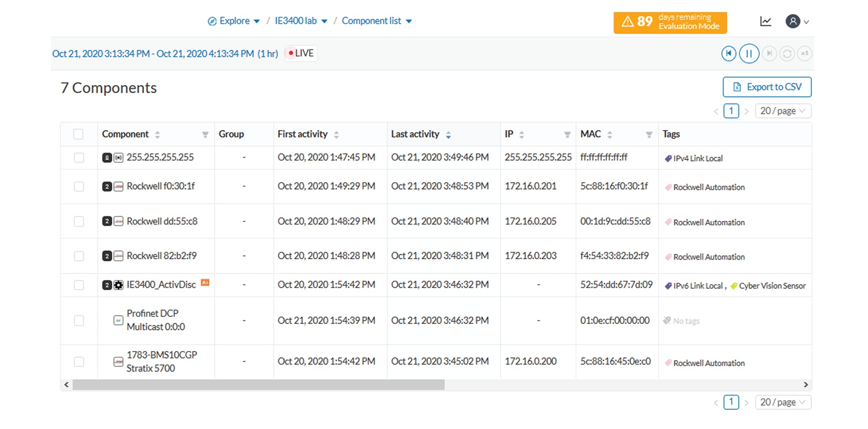Image resolution: width=868 pixels, height=429 pixels.
Task: Open the Component column filter
Action: (205, 135)
